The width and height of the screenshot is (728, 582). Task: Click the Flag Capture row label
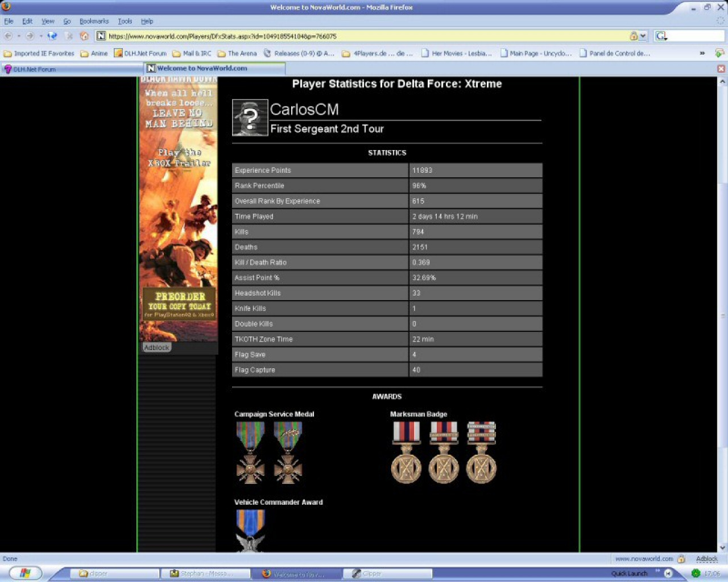point(255,370)
